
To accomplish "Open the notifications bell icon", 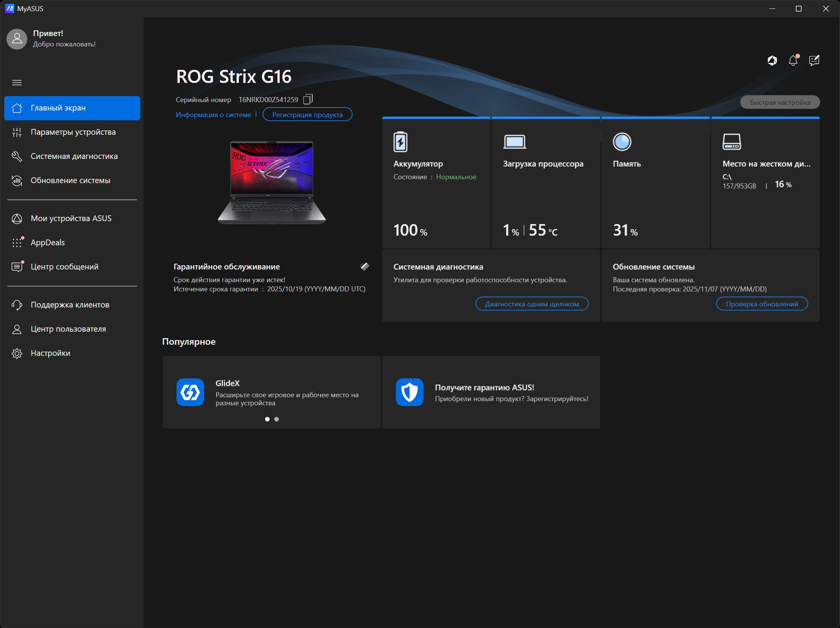I will (x=793, y=60).
